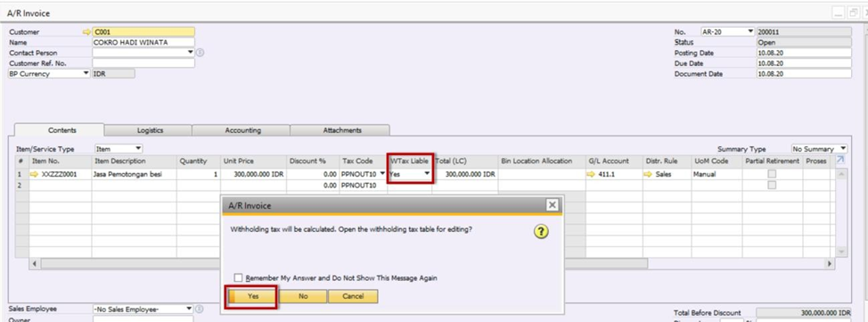868x322 pixels.
Task: Click the IDR currency field
Action: 113,74
